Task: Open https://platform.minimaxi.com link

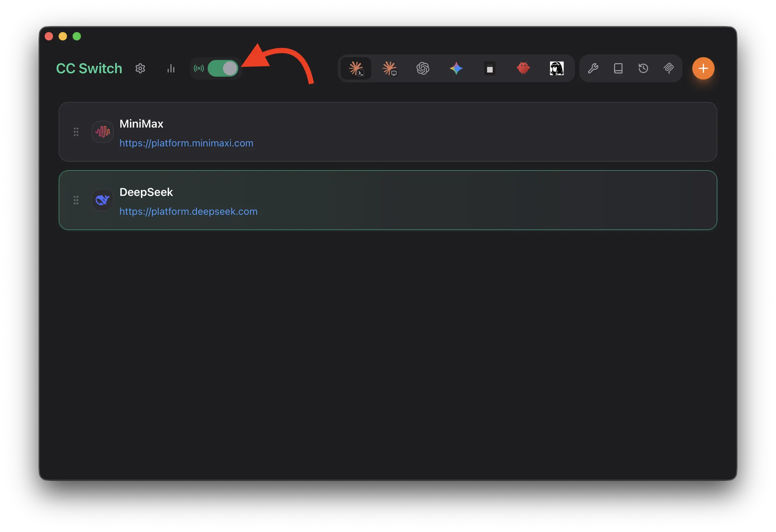Action: pyautogui.click(x=186, y=143)
